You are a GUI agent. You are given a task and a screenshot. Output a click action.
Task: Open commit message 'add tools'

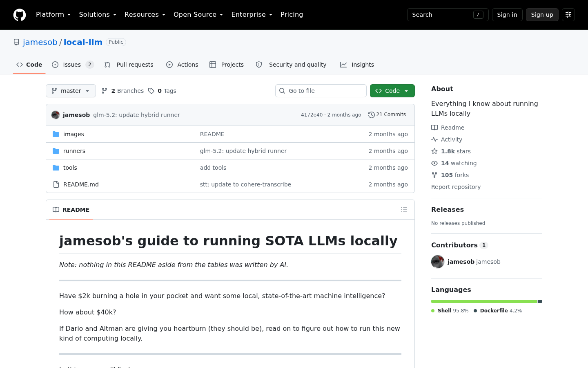click(x=213, y=168)
